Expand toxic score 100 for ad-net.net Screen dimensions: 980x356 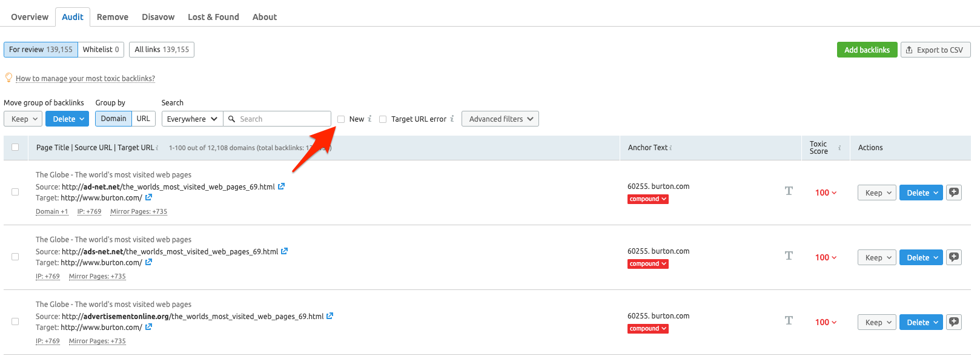tap(826, 193)
